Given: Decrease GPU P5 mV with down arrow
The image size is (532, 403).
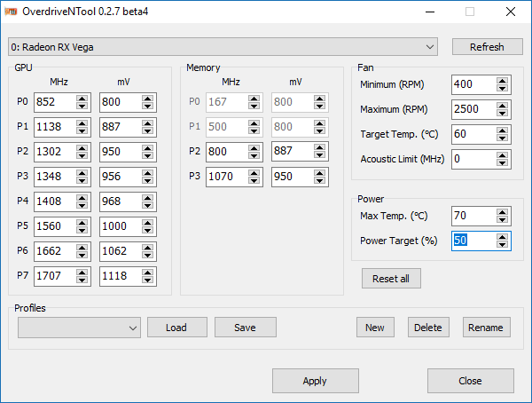Looking at the screenshot, I should [x=147, y=230].
